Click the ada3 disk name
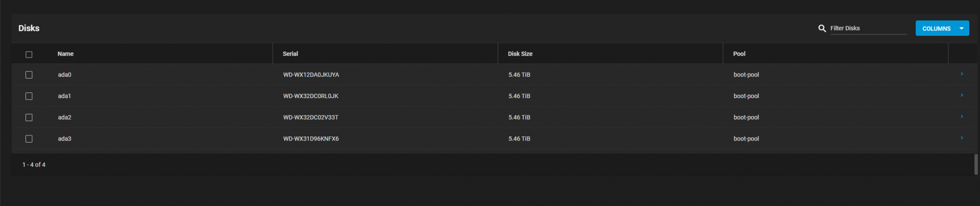Screen dimensions: 980x206 [x=64, y=139]
